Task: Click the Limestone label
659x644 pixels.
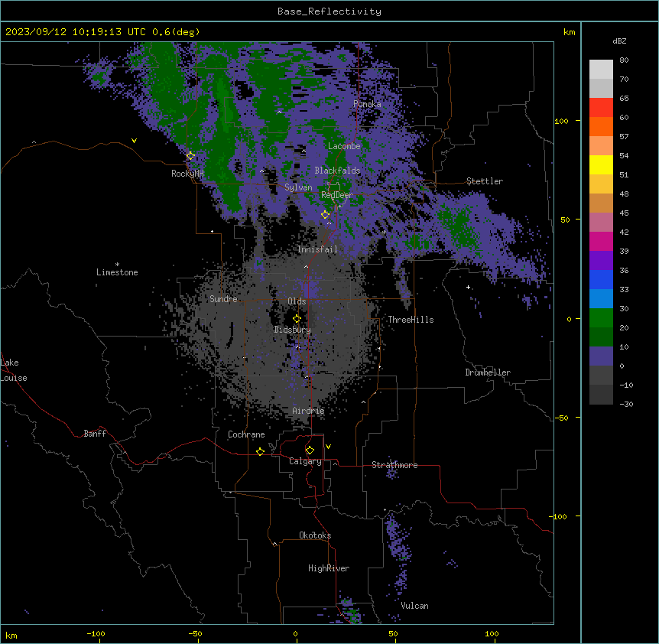Action: coord(117,272)
